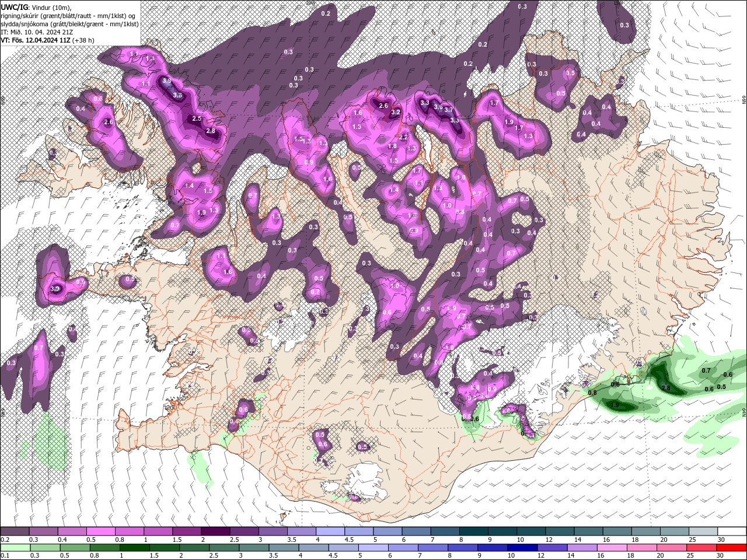Screen dimensions: 747x560
Task: Select the darkest purple 2–2.5 snow swatch
Action: click(x=215, y=531)
